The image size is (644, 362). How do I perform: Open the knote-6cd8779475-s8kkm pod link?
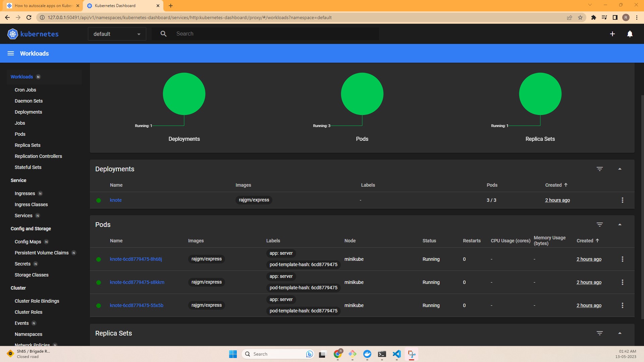[137, 282]
